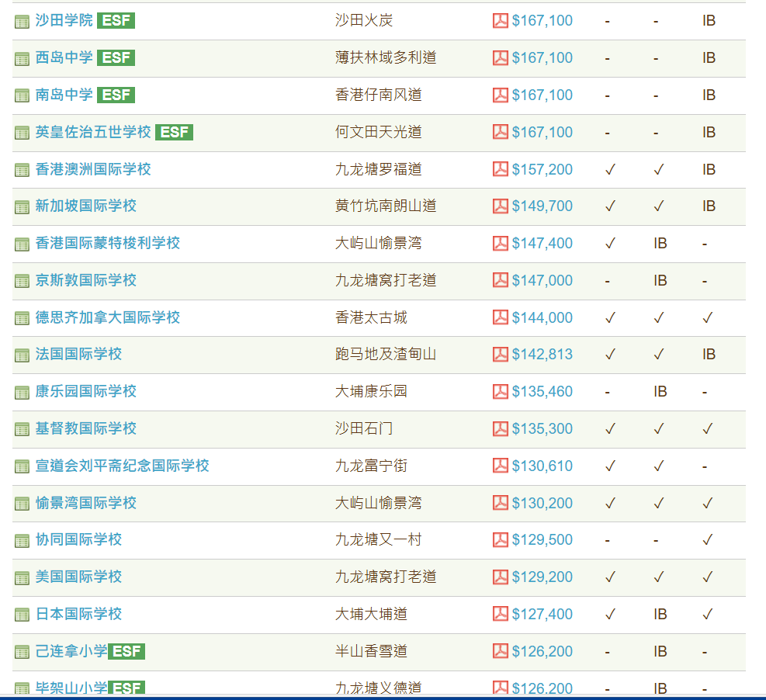Viewport: 766px width, 700px height.
Task: Open the 日本国际学校 link
Action: [78, 614]
